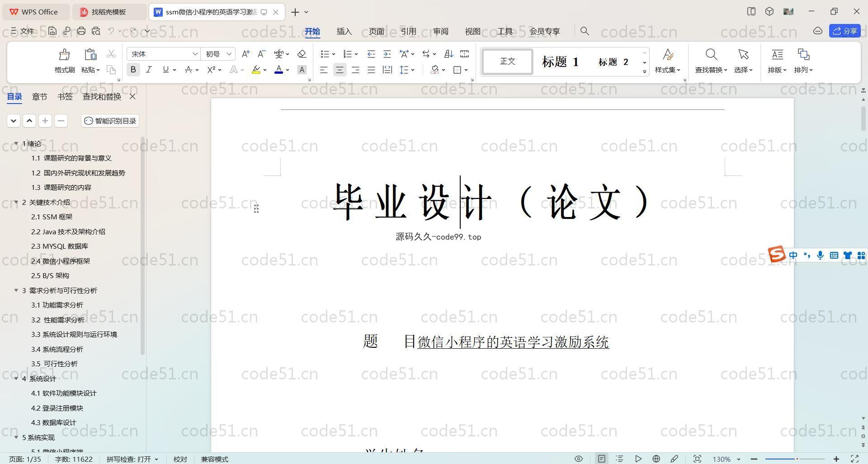Collapse the 4 系统设计 tree node
This screenshot has width=868, height=464.
[16, 379]
